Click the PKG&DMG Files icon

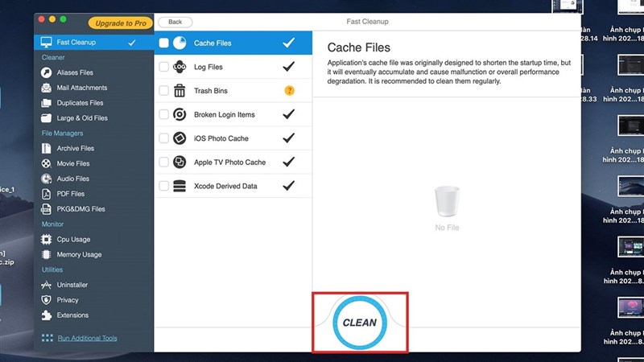[46, 209]
